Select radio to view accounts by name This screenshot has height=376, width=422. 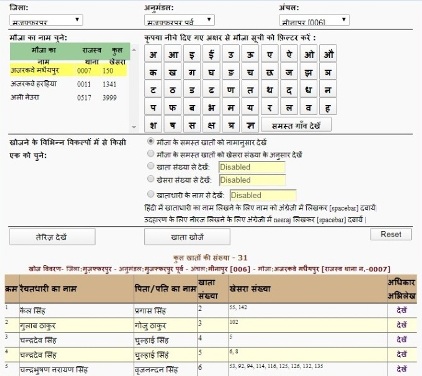tap(151, 141)
